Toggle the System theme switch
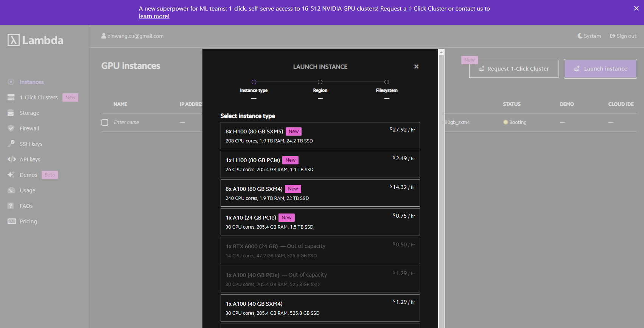Viewport: 644px width, 328px height. pyautogui.click(x=589, y=36)
